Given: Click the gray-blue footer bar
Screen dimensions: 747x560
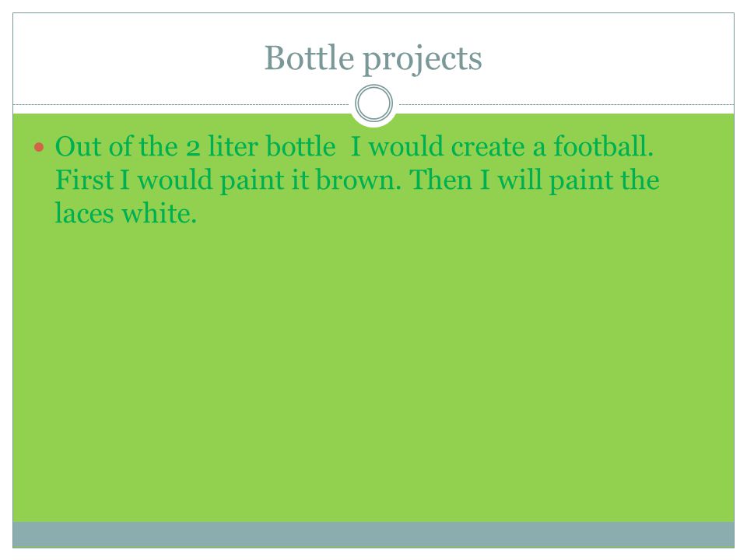Looking at the screenshot, I should pos(373,534).
